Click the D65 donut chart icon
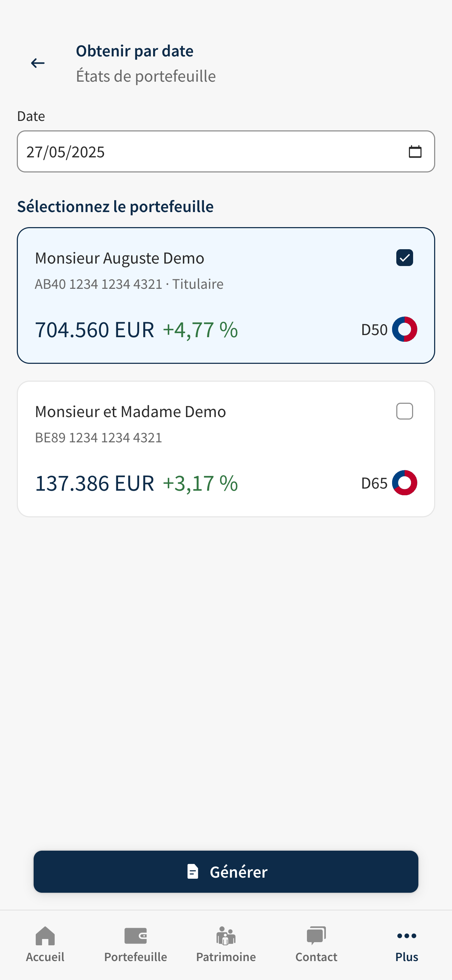Viewport: 452px width, 980px height. 404,483
